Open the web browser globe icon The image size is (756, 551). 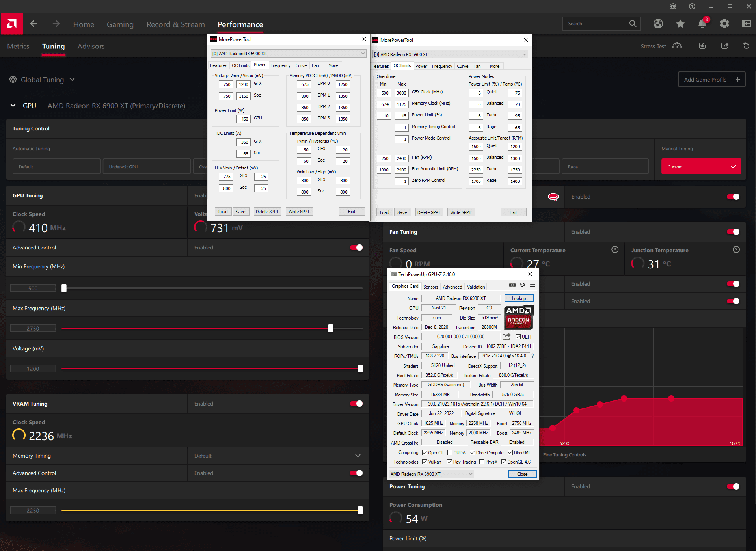pyautogui.click(x=658, y=24)
